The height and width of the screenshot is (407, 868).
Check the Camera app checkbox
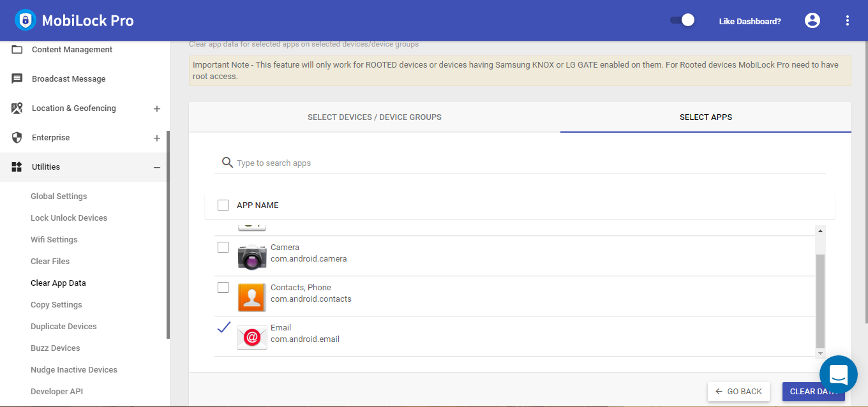[223, 247]
